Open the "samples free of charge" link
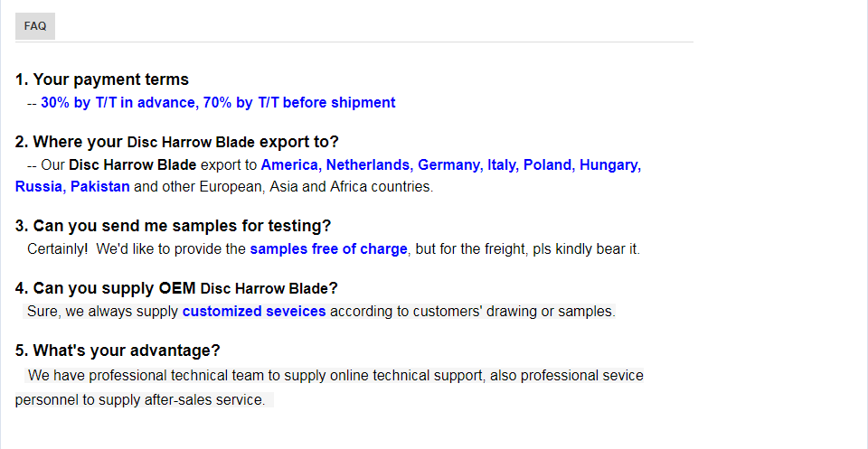Screen dimensions: 868x449 click(329, 249)
